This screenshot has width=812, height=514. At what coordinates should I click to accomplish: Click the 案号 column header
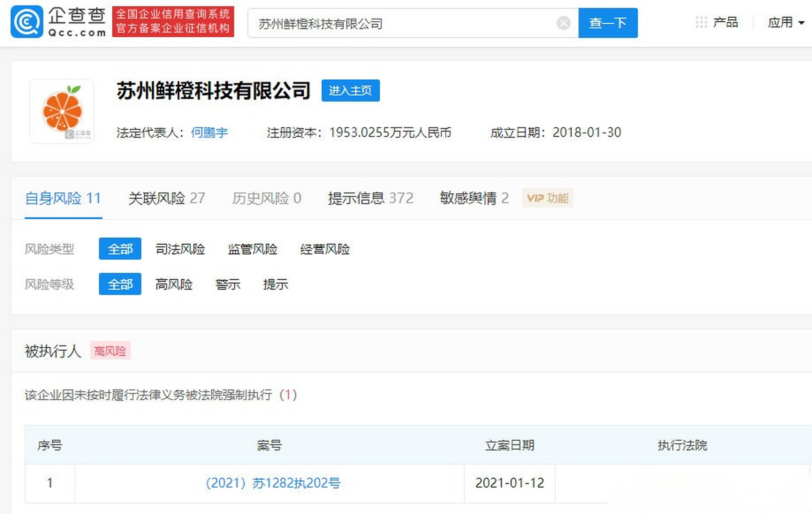pos(269,445)
